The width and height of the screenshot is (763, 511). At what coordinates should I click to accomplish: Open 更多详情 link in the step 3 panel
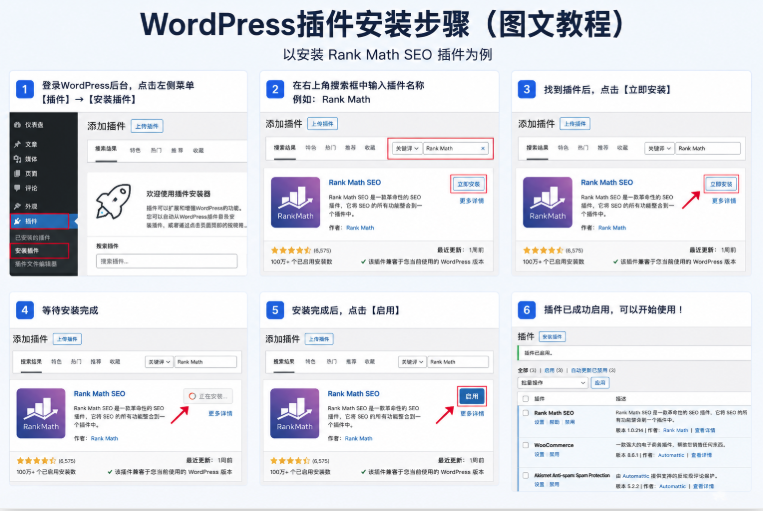pyautogui.click(x=724, y=201)
